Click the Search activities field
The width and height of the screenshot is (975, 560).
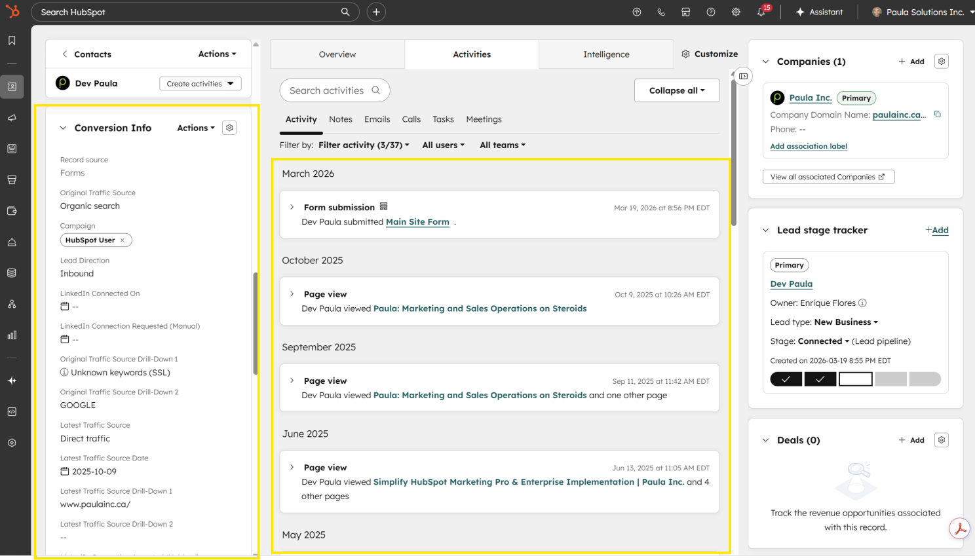(335, 90)
